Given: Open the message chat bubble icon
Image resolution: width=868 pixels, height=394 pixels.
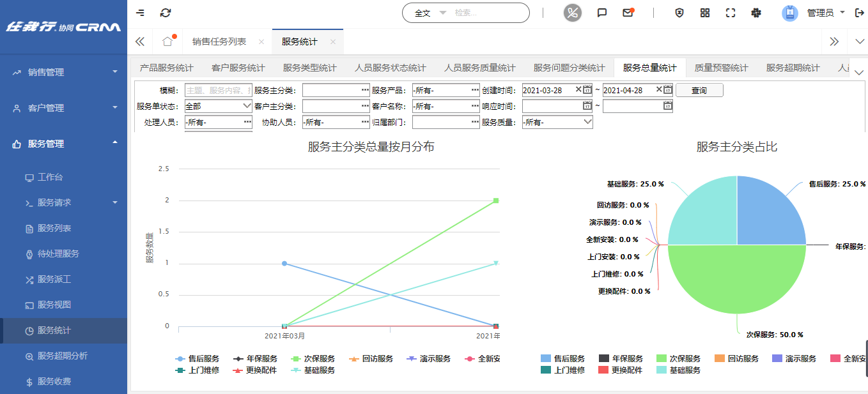Looking at the screenshot, I should coord(601,11).
